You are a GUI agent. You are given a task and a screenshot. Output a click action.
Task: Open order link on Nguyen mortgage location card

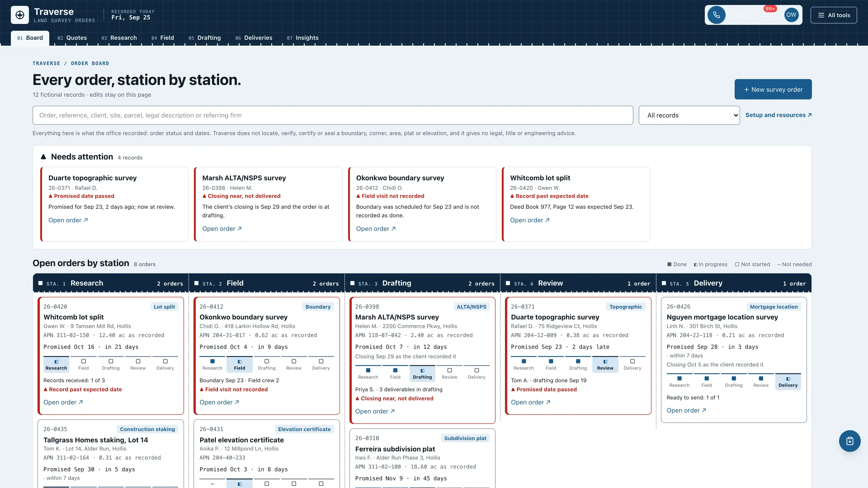pyautogui.click(x=686, y=410)
